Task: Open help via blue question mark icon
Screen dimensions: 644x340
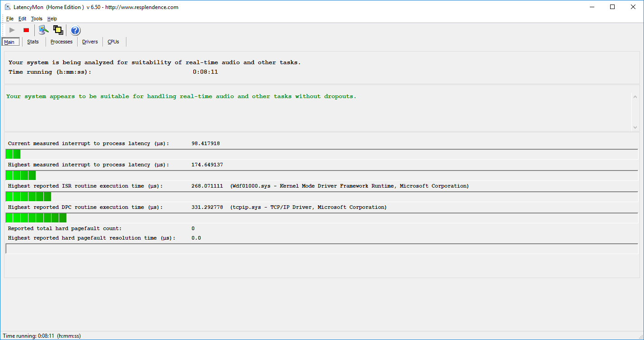Action: pyautogui.click(x=75, y=30)
